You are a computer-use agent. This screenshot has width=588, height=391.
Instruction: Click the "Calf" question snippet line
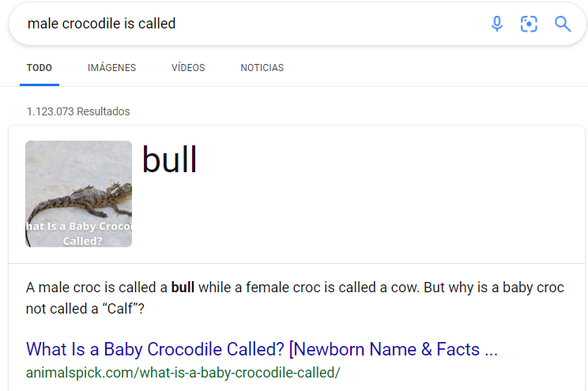coord(85,309)
